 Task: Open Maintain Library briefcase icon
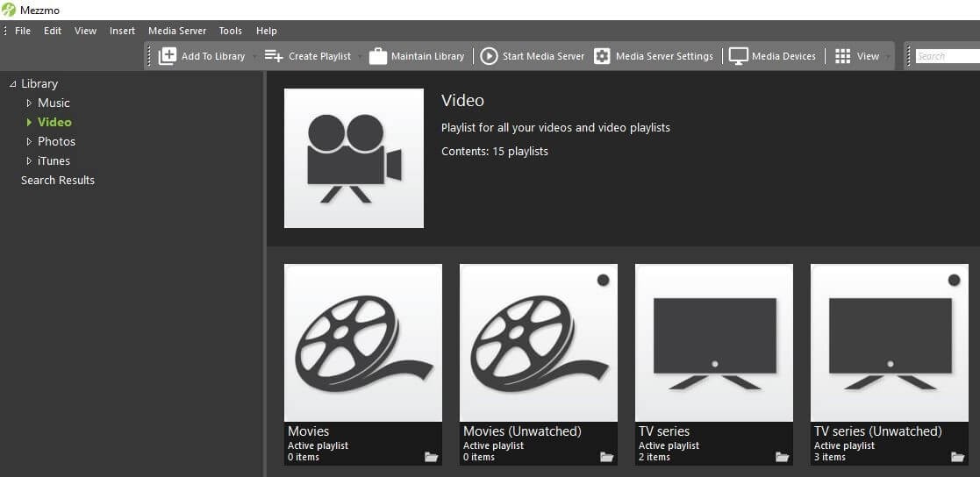378,56
